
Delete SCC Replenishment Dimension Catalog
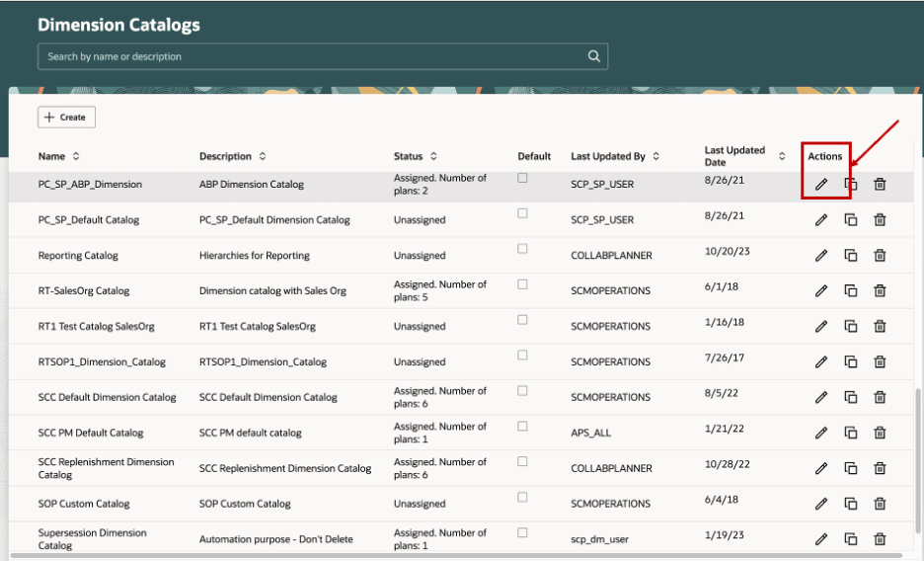click(880, 468)
